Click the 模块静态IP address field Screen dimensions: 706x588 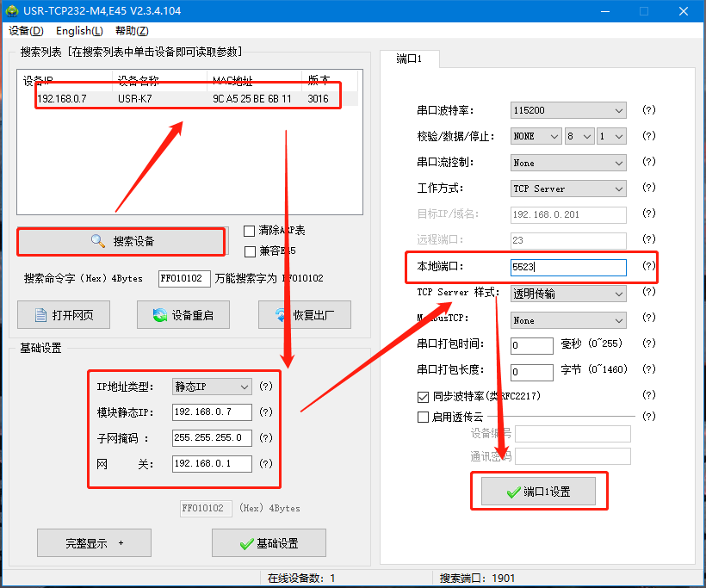[x=212, y=412]
